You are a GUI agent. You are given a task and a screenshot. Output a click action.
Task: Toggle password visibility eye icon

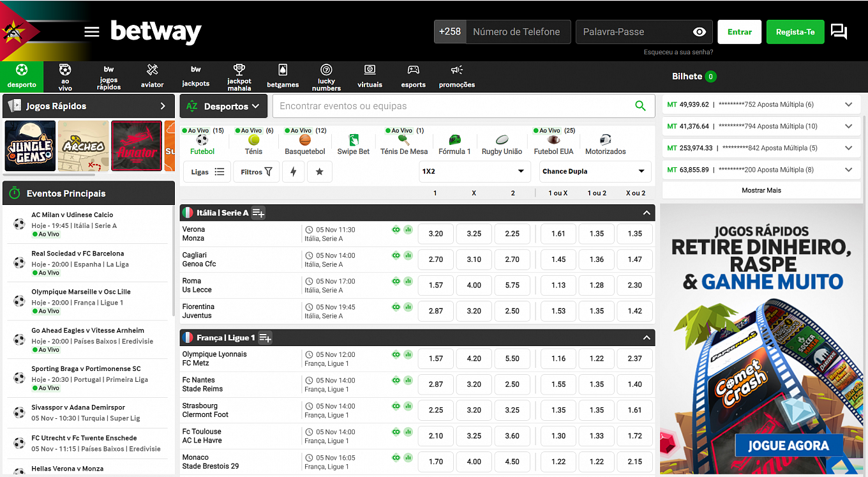(699, 32)
